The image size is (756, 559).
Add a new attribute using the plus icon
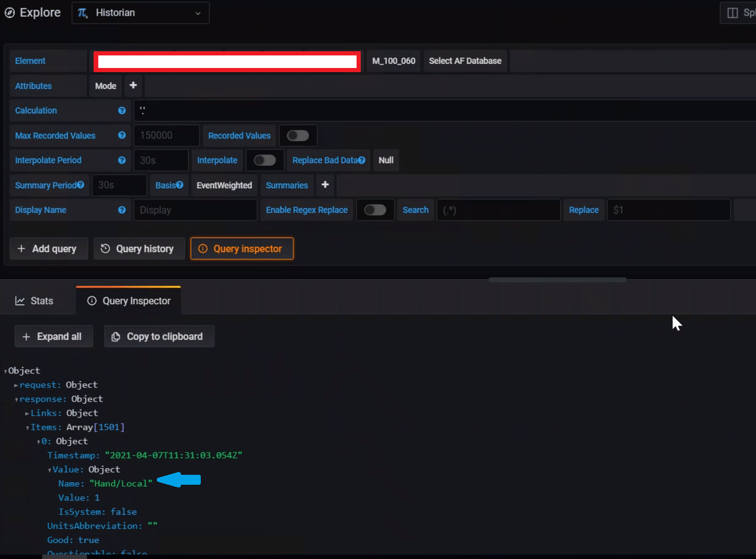click(x=133, y=86)
